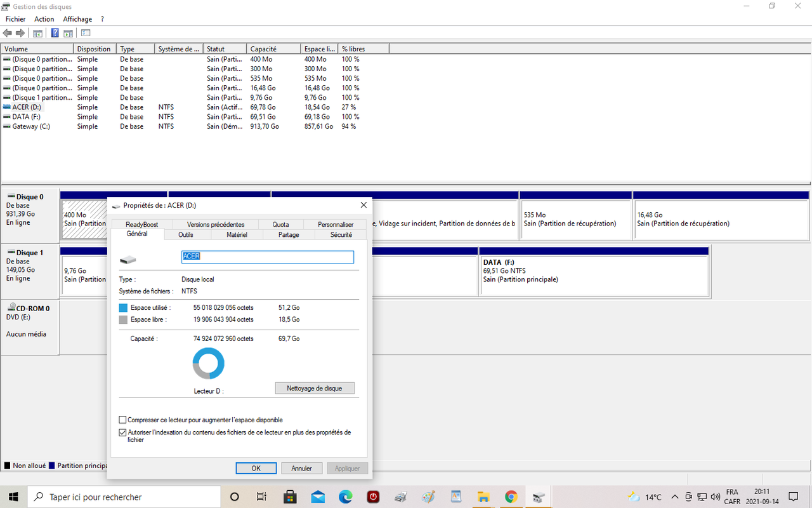812x508 pixels.
Task: Open the Fichier menu
Action: click(15, 19)
